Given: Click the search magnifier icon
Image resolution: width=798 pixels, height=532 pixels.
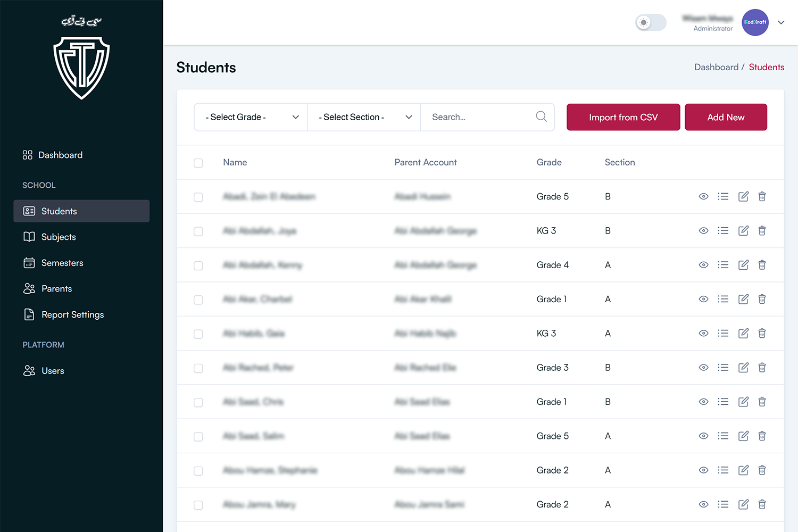Looking at the screenshot, I should [541, 117].
